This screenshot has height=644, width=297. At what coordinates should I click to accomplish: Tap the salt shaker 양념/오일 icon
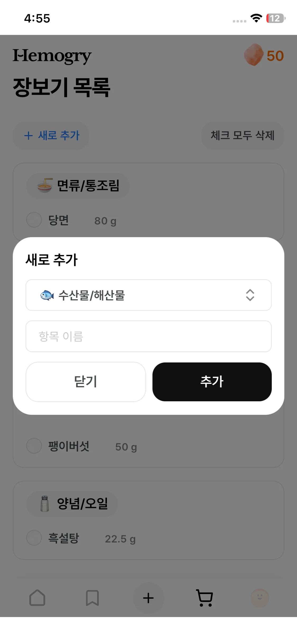[x=45, y=504]
